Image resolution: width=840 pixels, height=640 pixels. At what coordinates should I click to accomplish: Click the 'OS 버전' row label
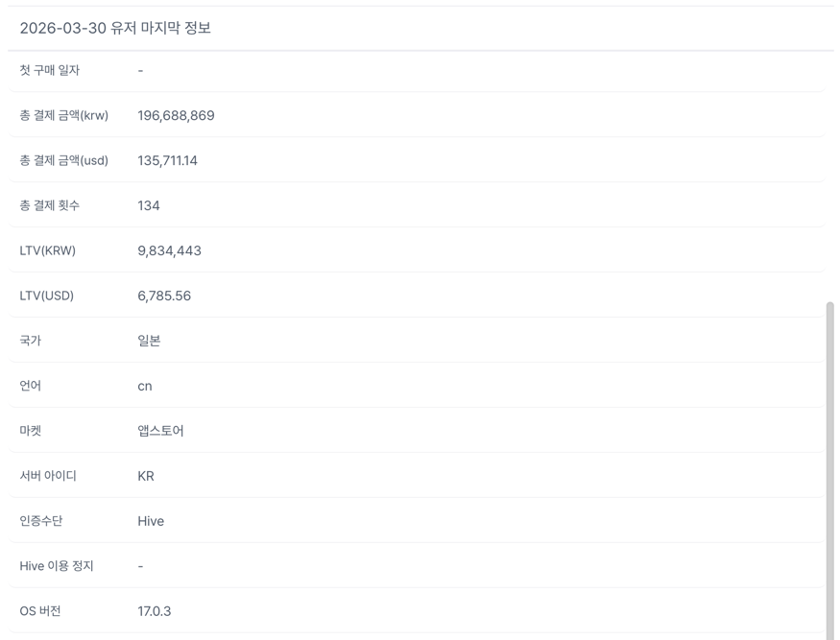pyautogui.click(x=40, y=611)
